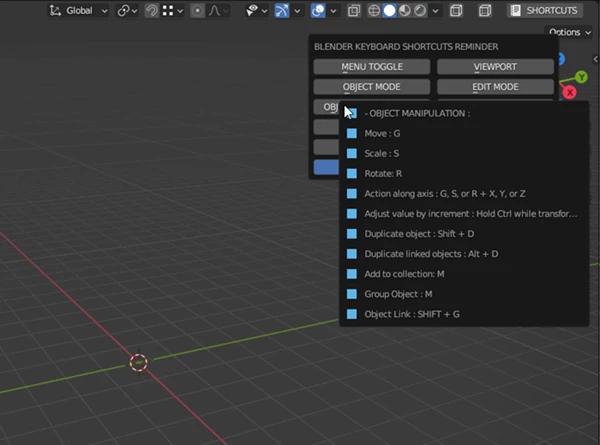This screenshot has width=600, height=445.
Task: Click the green Y axis gizmo
Action: tap(582, 77)
